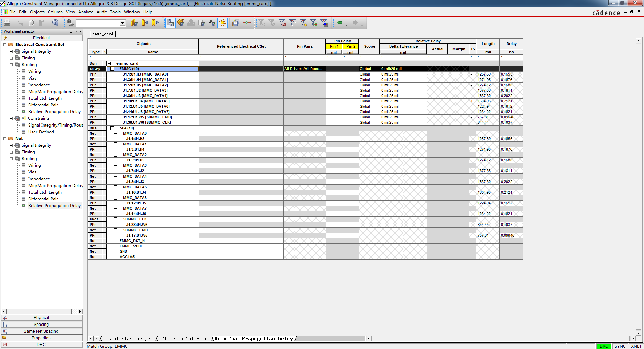Click the cascaded worksheets toolbar icon
The height and width of the screenshot is (349, 644).
coord(236,23)
